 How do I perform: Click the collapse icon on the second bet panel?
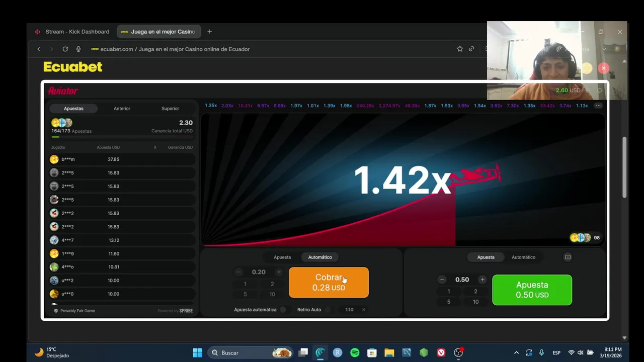pyautogui.click(x=568, y=257)
